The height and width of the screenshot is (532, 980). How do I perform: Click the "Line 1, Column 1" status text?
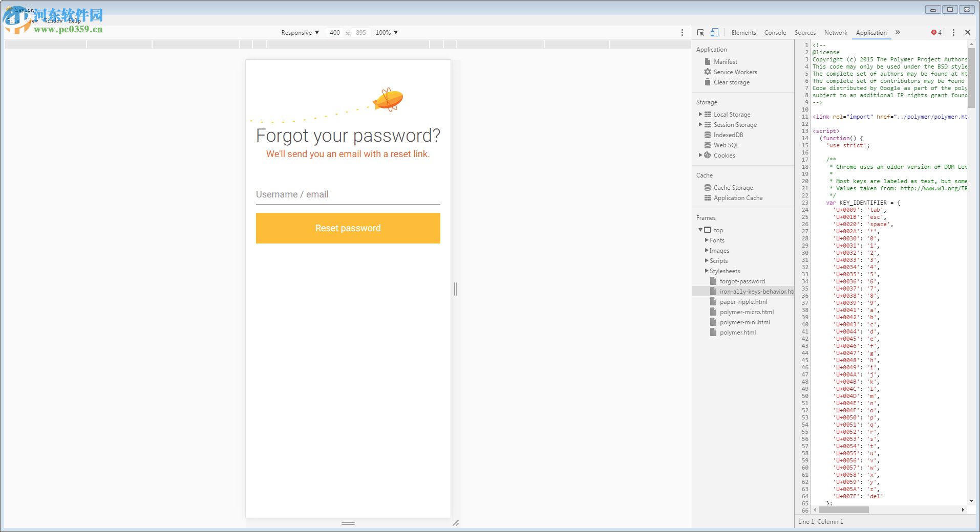point(821,521)
